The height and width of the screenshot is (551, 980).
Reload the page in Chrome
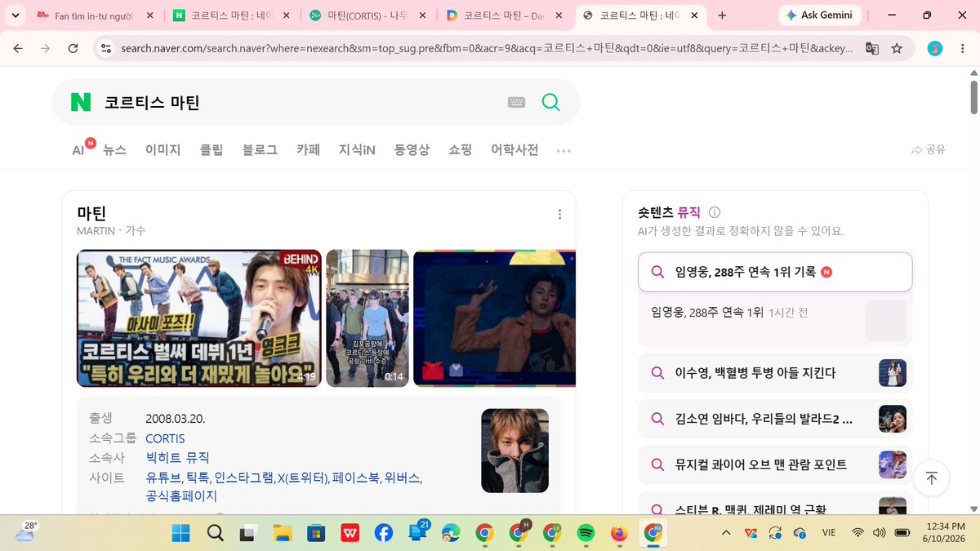tap(73, 48)
